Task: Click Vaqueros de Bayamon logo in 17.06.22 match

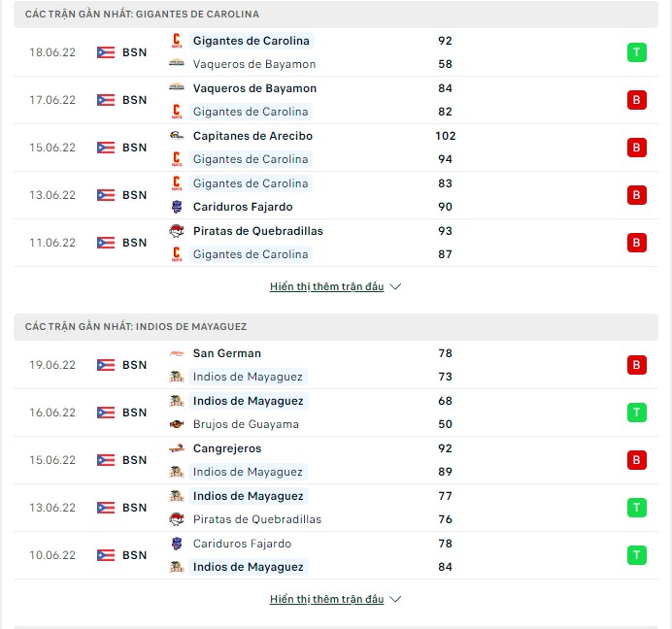Action: click(x=176, y=87)
